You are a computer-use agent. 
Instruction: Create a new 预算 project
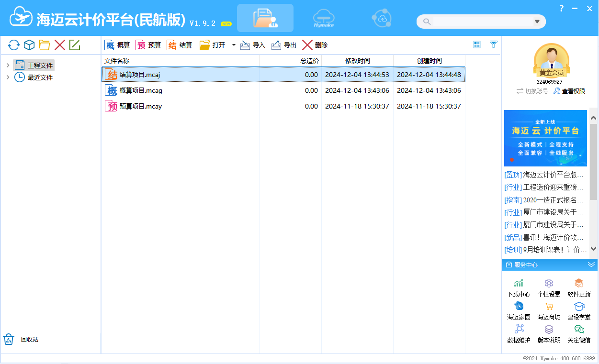tap(148, 45)
